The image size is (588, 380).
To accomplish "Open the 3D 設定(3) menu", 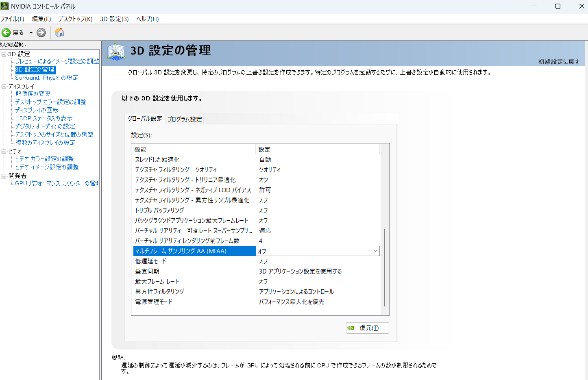I will pyautogui.click(x=114, y=19).
